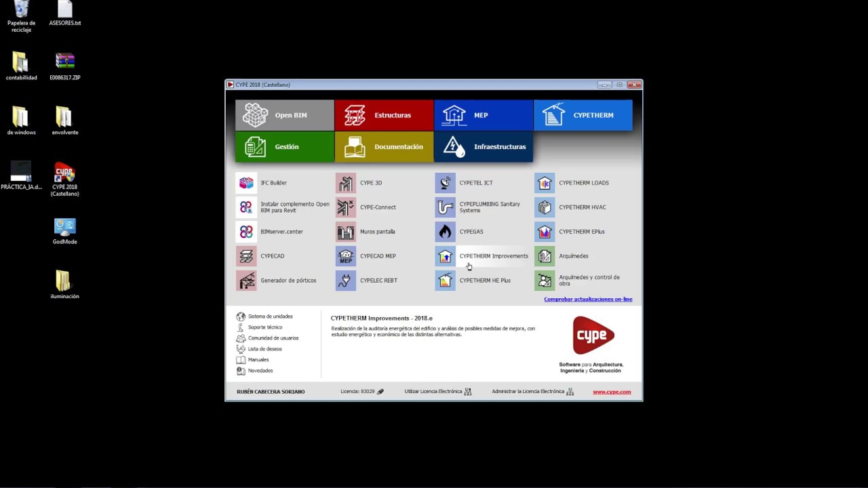Click the Novedades icon
This screenshot has width=868, height=488.
(241, 371)
